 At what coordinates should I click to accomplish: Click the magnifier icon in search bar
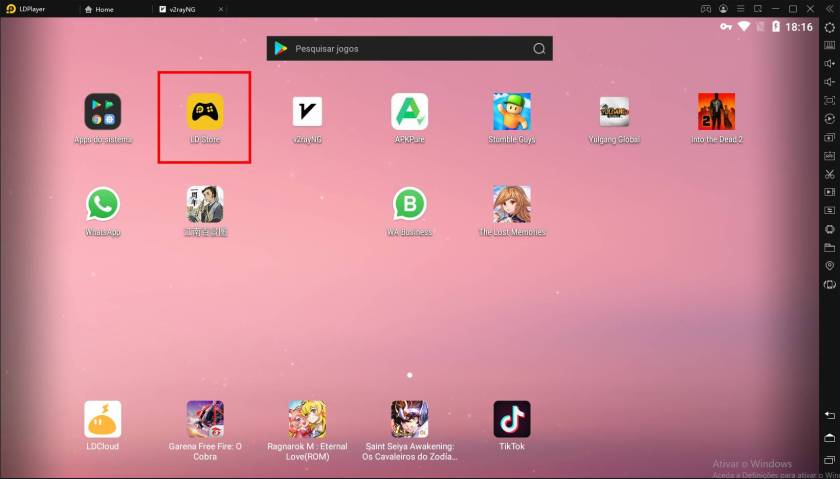coord(539,49)
